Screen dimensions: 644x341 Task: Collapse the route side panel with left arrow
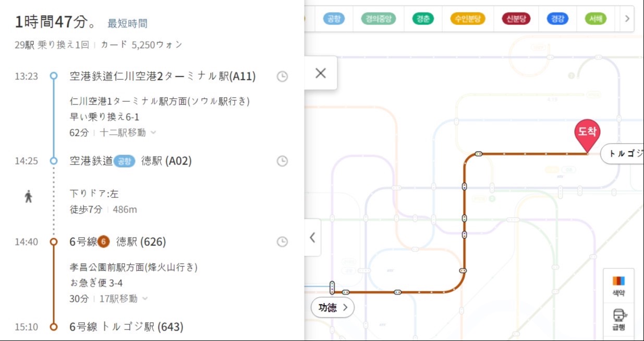[312, 238]
